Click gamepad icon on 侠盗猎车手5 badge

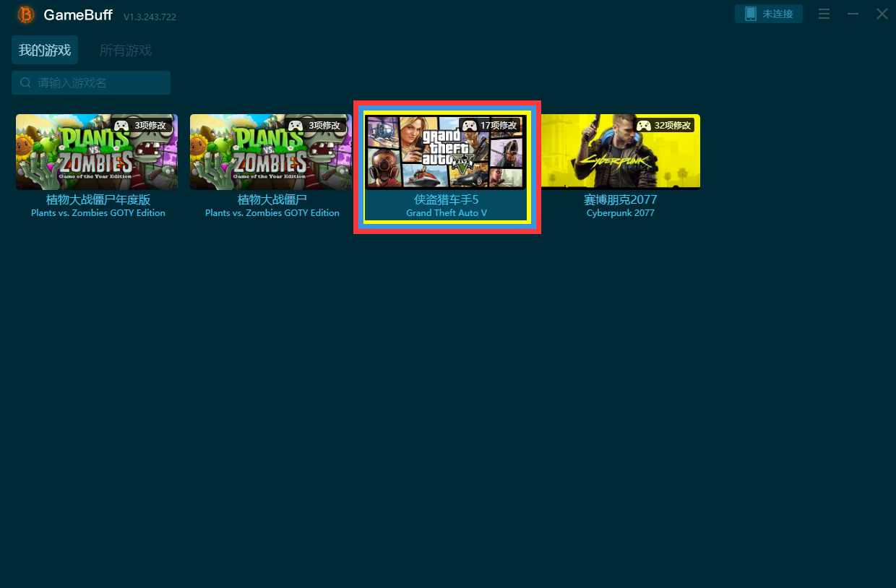pyautogui.click(x=469, y=125)
